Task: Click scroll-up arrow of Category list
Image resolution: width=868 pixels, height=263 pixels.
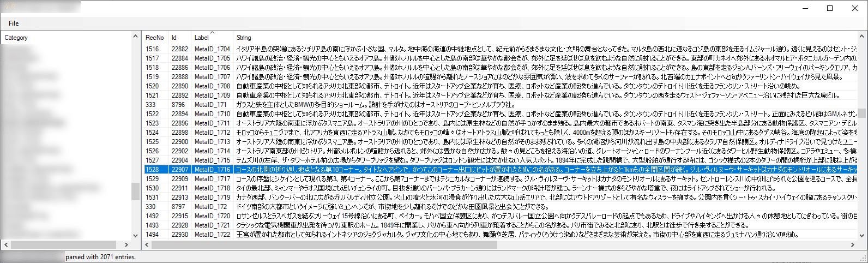Action: [x=136, y=37]
